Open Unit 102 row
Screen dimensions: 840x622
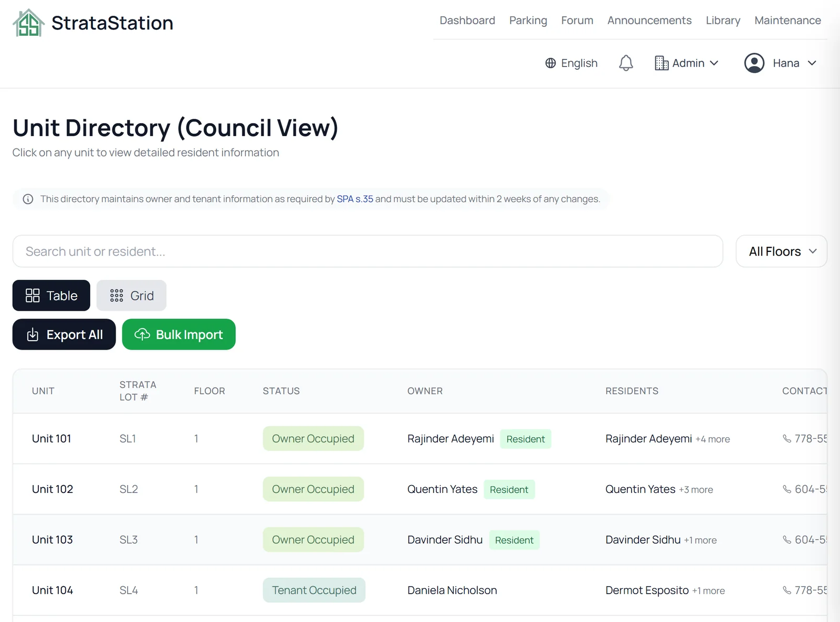(420, 489)
